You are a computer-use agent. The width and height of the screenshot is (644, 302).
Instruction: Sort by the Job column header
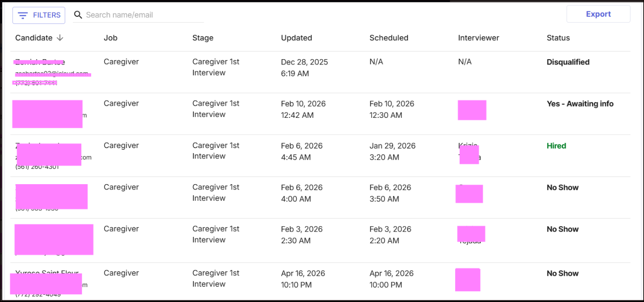(111, 38)
